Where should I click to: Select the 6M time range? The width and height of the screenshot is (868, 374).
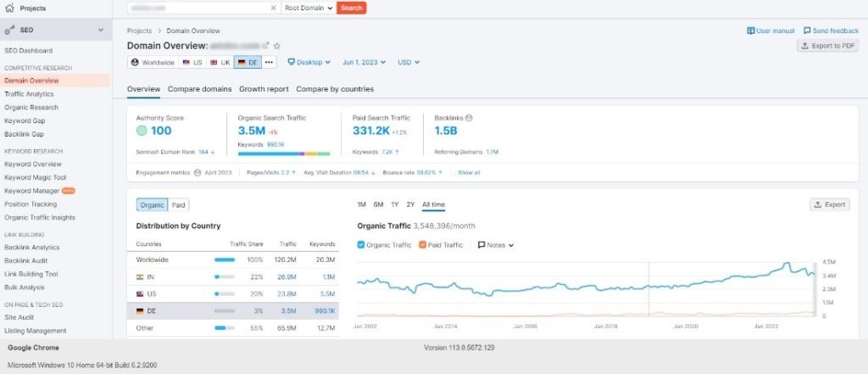pyautogui.click(x=378, y=205)
